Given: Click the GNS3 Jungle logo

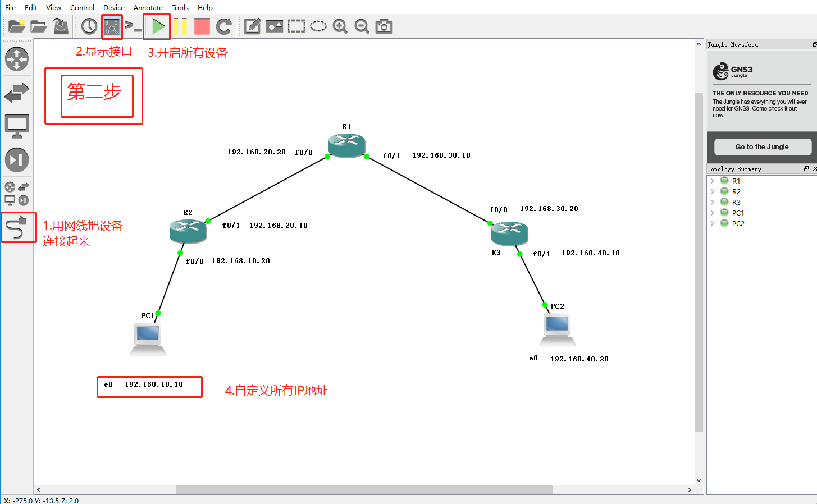Looking at the screenshot, I should coord(733,71).
